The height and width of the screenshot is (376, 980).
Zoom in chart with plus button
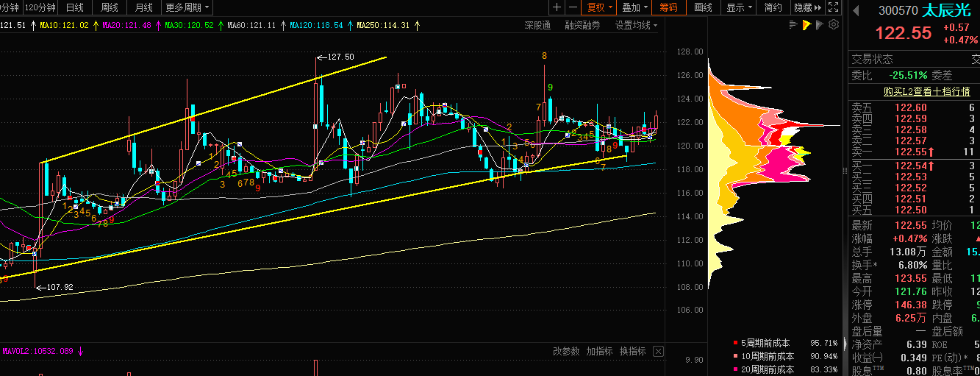point(557,7)
